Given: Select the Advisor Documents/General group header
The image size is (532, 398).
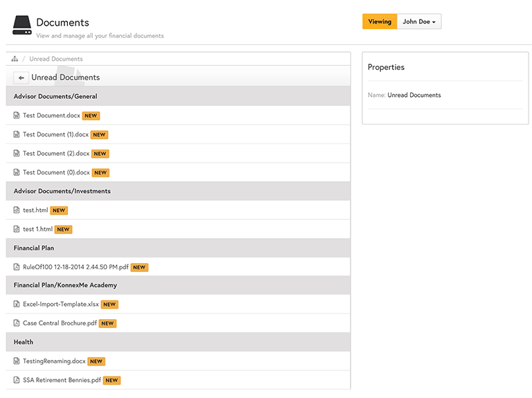Looking at the screenshot, I should pyautogui.click(x=55, y=96).
